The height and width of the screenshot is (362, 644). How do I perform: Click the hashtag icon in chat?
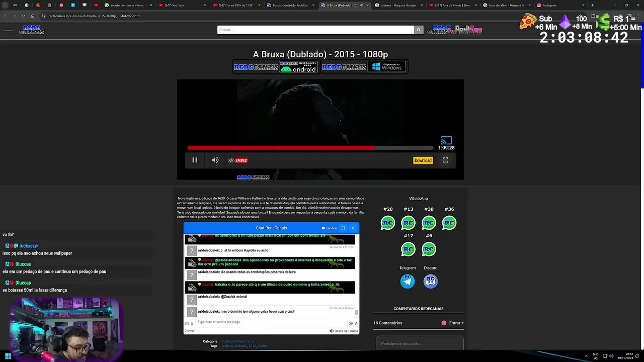192,323
